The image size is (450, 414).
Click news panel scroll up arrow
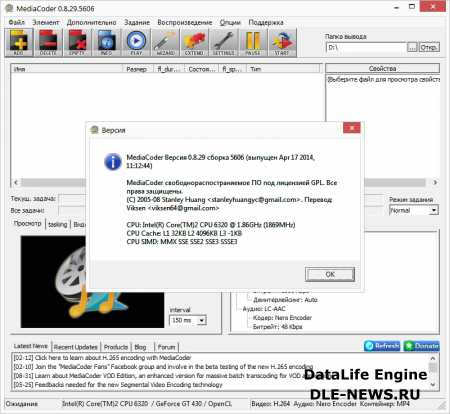[x=433, y=358]
